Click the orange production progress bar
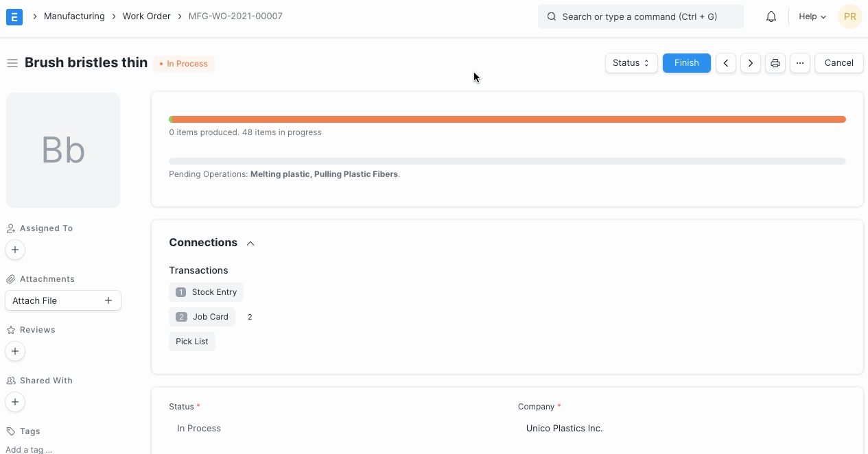Image resolution: width=868 pixels, height=454 pixels. point(508,119)
